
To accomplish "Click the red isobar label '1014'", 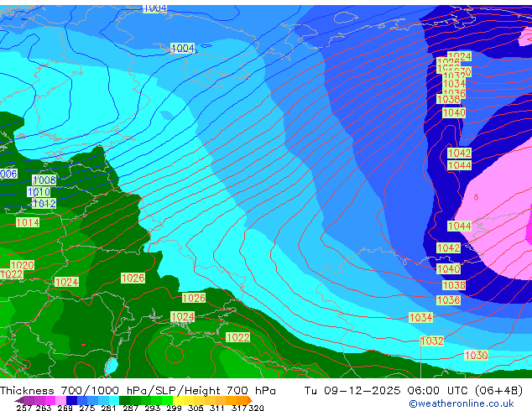I will (28, 223).
